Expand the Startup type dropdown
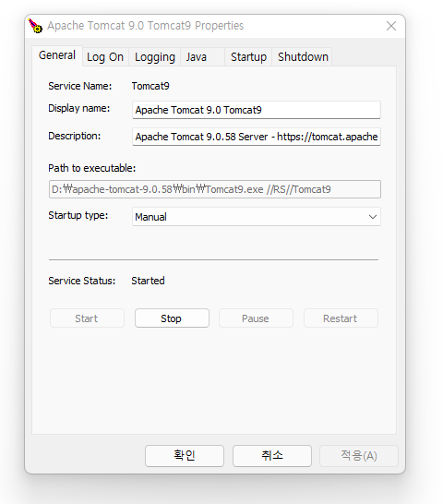 [257, 217]
